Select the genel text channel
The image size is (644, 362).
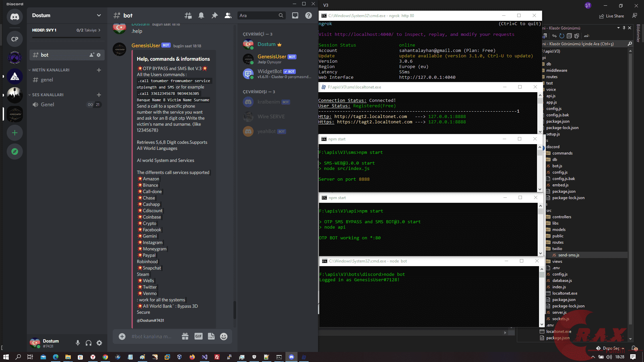(47, 80)
